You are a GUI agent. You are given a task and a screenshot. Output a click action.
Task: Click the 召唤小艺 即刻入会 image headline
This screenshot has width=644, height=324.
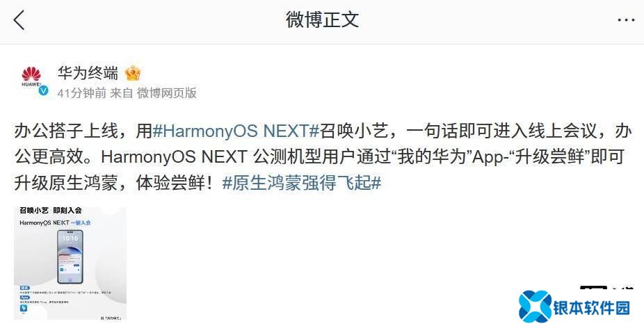(51, 210)
